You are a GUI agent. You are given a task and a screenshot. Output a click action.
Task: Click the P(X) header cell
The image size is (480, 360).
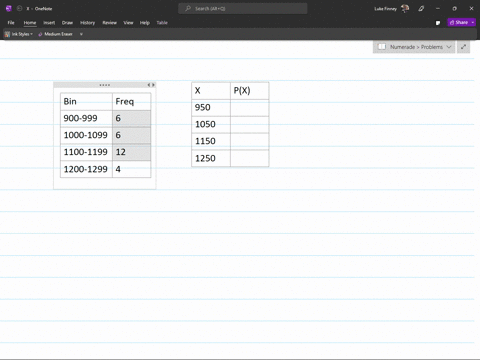point(250,91)
